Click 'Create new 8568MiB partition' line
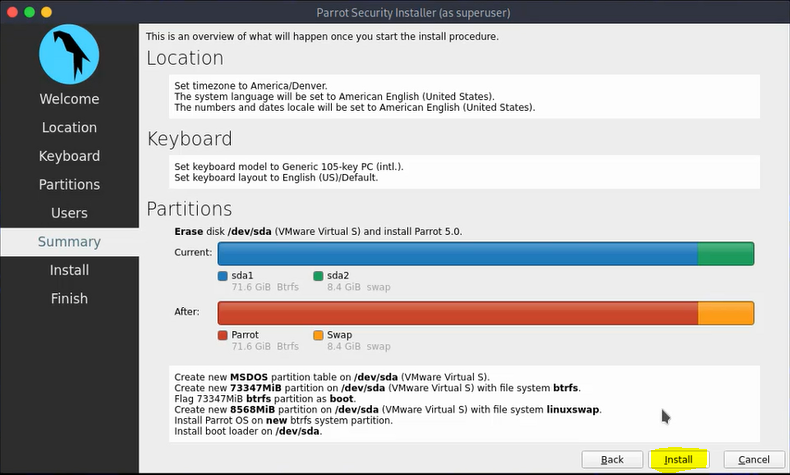Viewport: 790px width, 475px height. [x=388, y=410]
